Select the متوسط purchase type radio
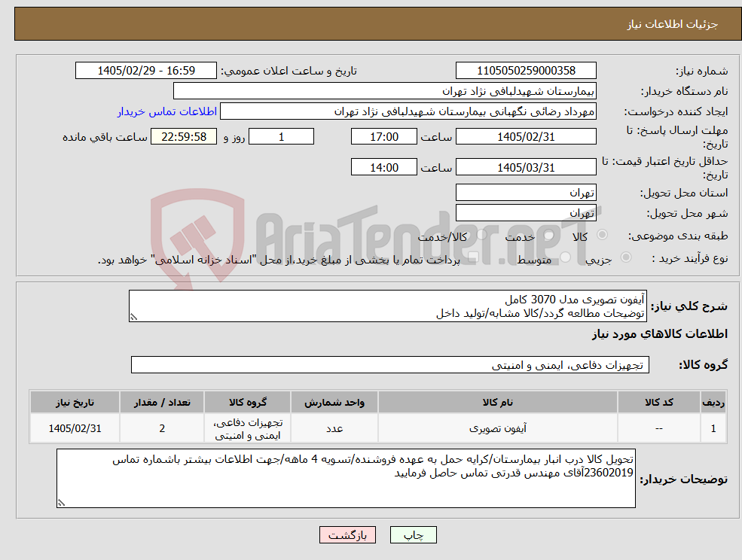 tap(566, 257)
